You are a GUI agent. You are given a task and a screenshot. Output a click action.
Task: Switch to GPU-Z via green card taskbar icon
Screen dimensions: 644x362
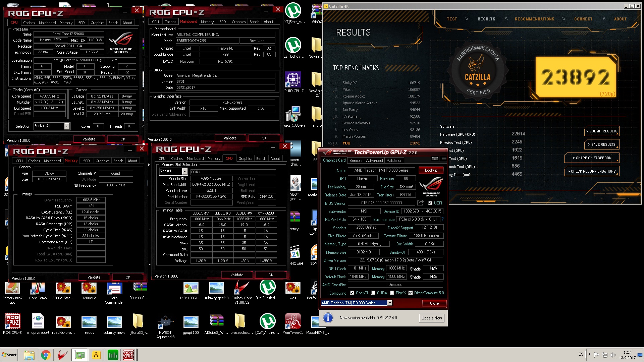tap(79, 355)
